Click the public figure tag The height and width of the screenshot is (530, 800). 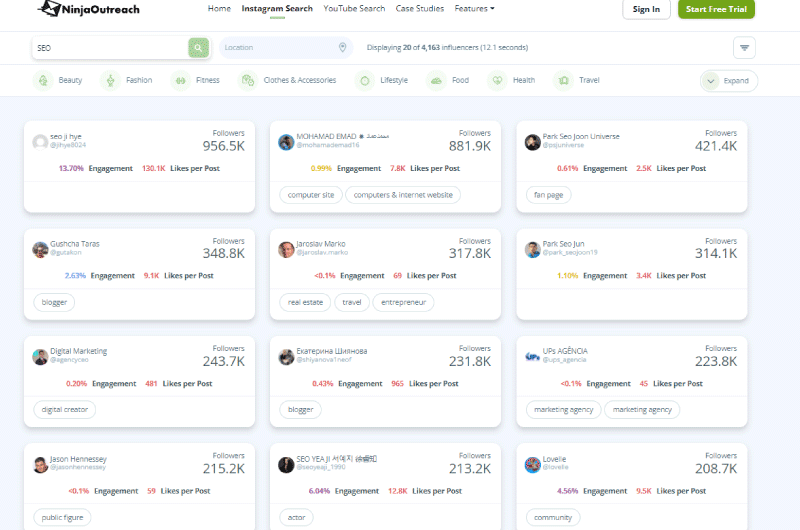tap(62, 517)
